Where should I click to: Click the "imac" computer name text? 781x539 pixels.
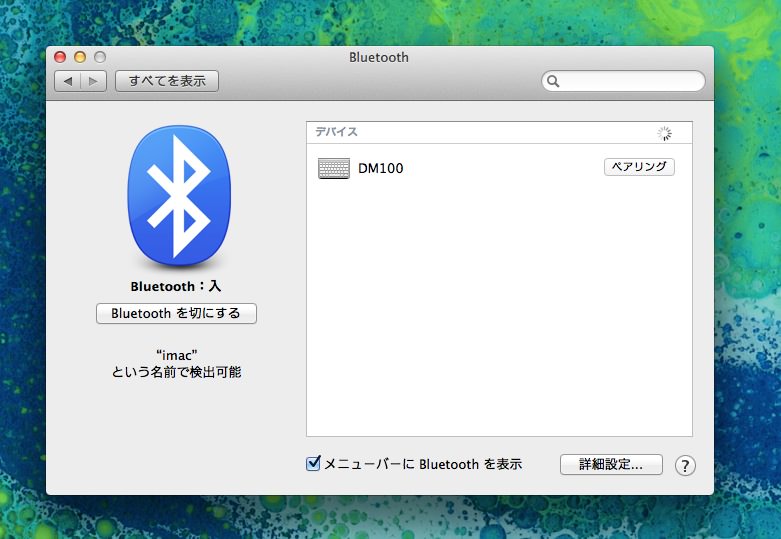pyautogui.click(x=177, y=355)
